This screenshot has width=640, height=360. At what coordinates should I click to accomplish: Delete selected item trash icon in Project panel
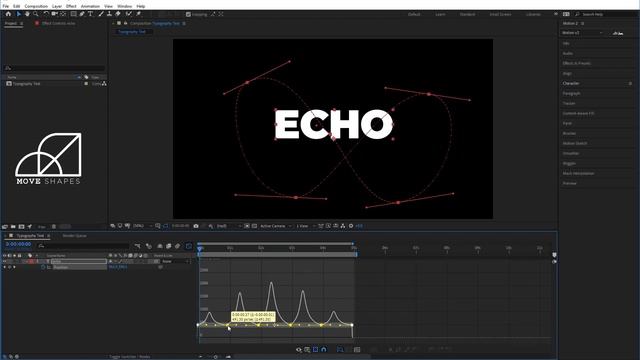pos(53,227)
